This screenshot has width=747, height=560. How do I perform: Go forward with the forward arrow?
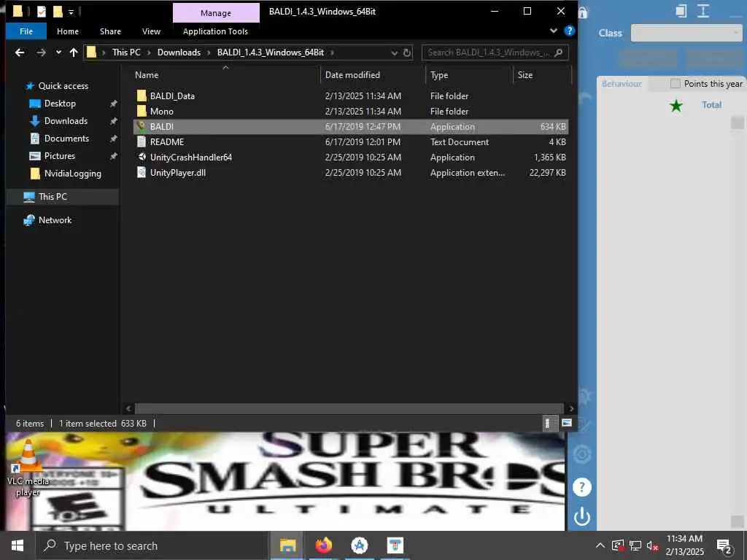[41, 52]
